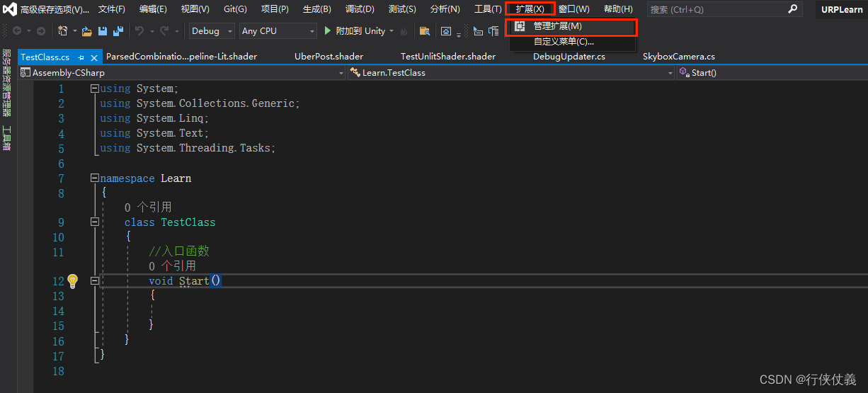This screenshot has width=868, height=393.
Task: Collapse the namespace Learn code block
Action: pos(95,178)
